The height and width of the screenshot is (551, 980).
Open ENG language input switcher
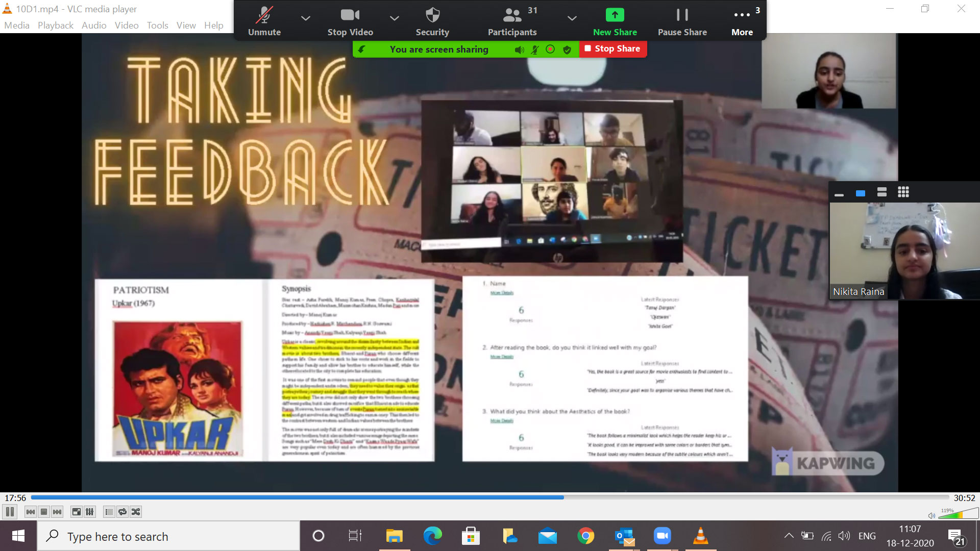[x=867, y=536]
